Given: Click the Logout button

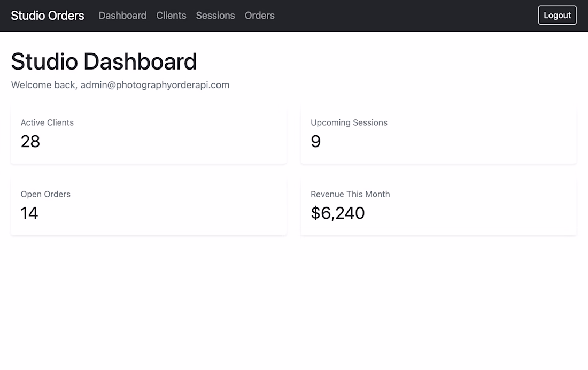Looking at the screenshot, I should pyautogui.click(x=557, y=15).
